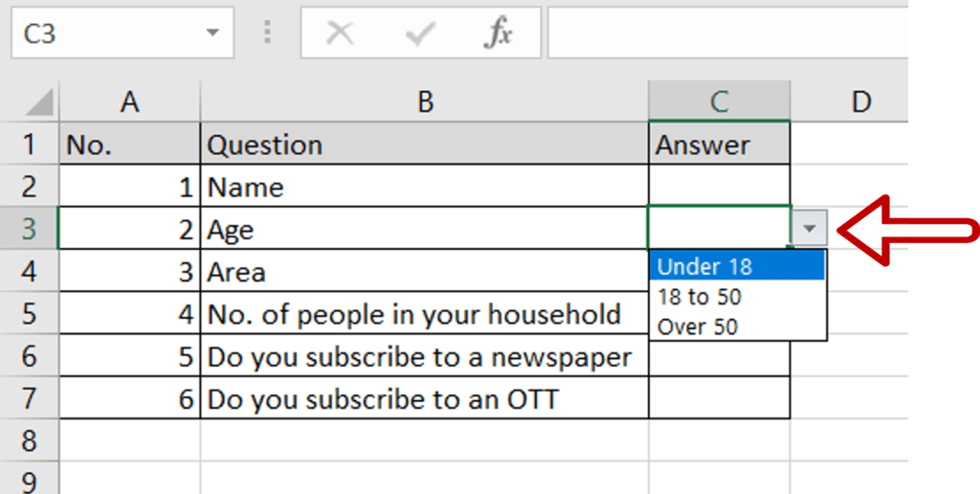Select the 'Area' question cell

click(424, 271)
